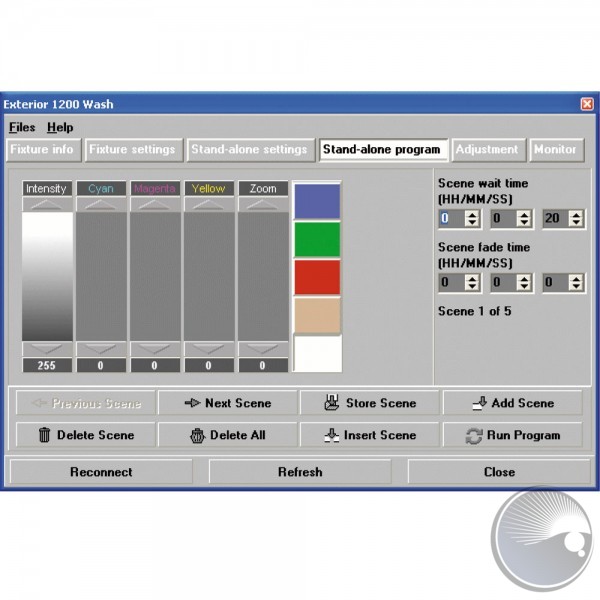Click the wait time minutes spinner arrows
Viewport: 600px width, 600px height.
[524, 218]
